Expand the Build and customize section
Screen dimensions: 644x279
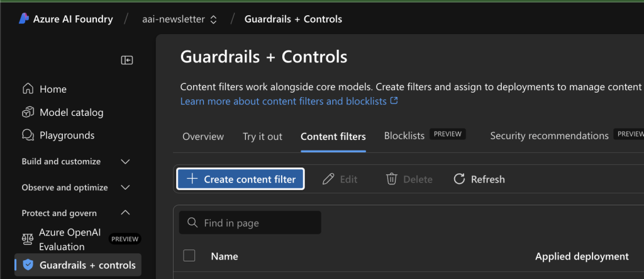pyautogui.click(x=125, y=161)
